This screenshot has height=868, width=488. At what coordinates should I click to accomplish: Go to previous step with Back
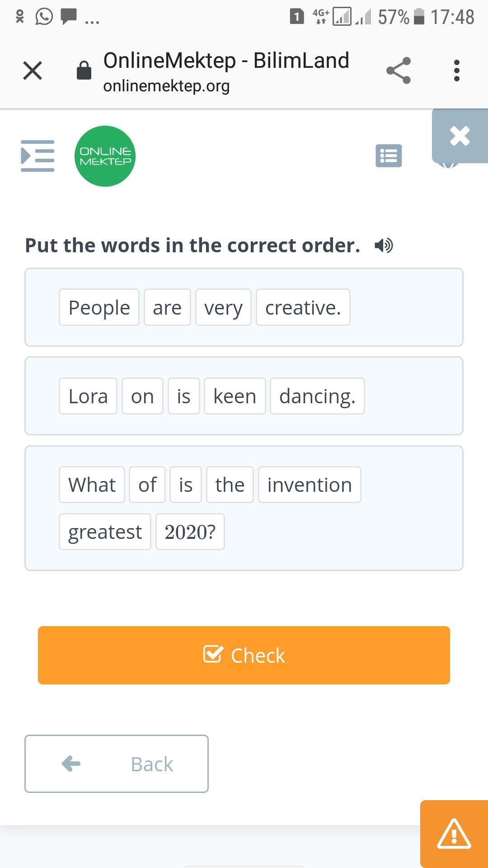tap(117, 764)
